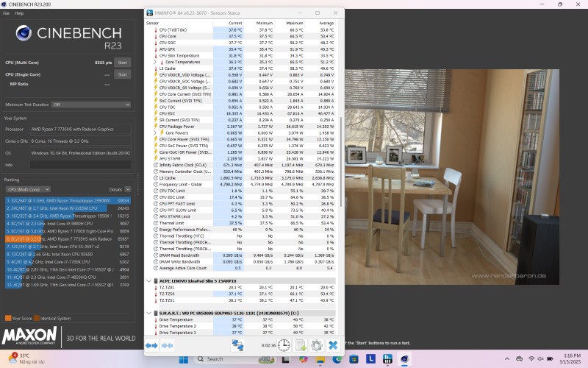Screen dimensions: 588x368
Task: Click the battery tray icon
Action: pos(550,359)
